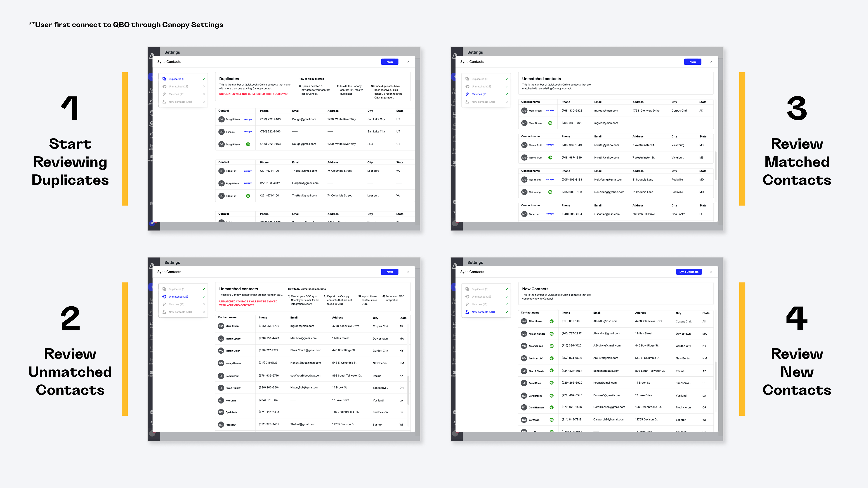Screen dimensions: 868x488
Task: Click QuickBooks badge next to Carol Hansen
Action: pos(552,407)
